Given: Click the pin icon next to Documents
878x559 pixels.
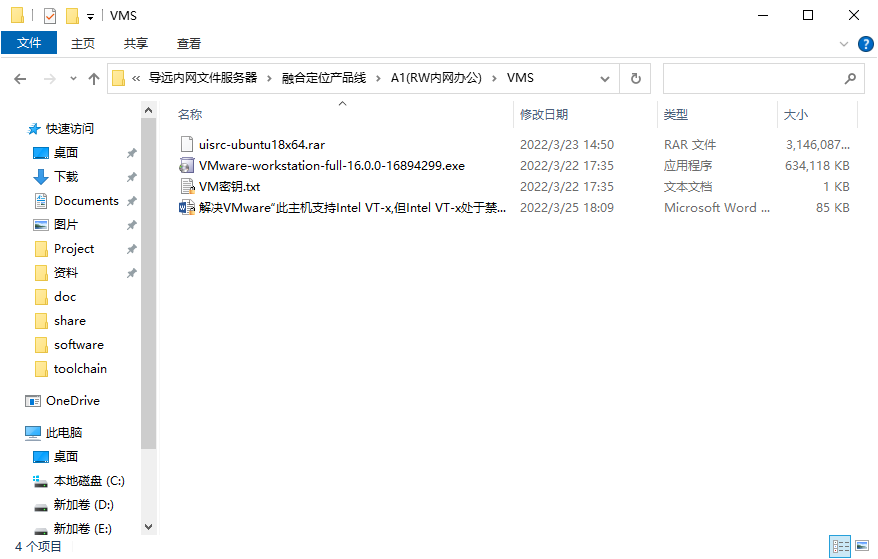Looking at the screenshot, I should [x=132, y=201].
